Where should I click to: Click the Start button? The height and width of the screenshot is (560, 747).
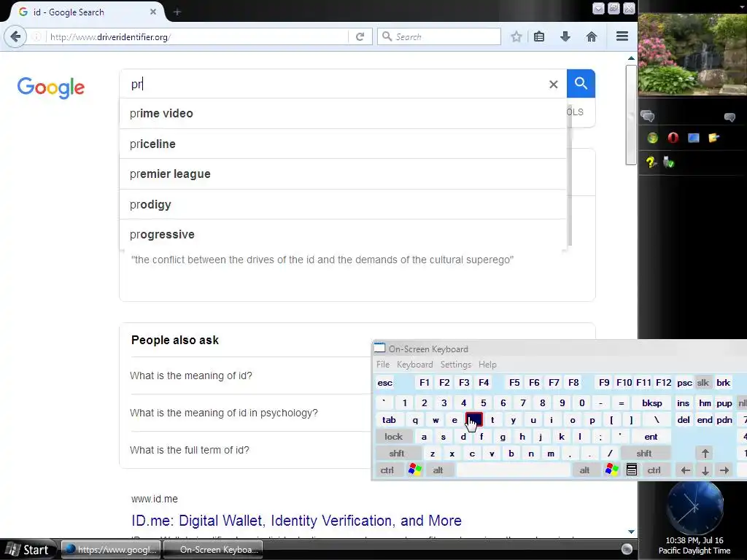28,550
